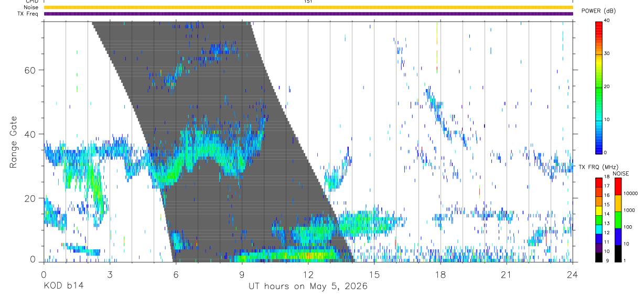The image size is (644, 297).
Task: Click the "20" tick on Power colorbar
Action: coord(607,86)
